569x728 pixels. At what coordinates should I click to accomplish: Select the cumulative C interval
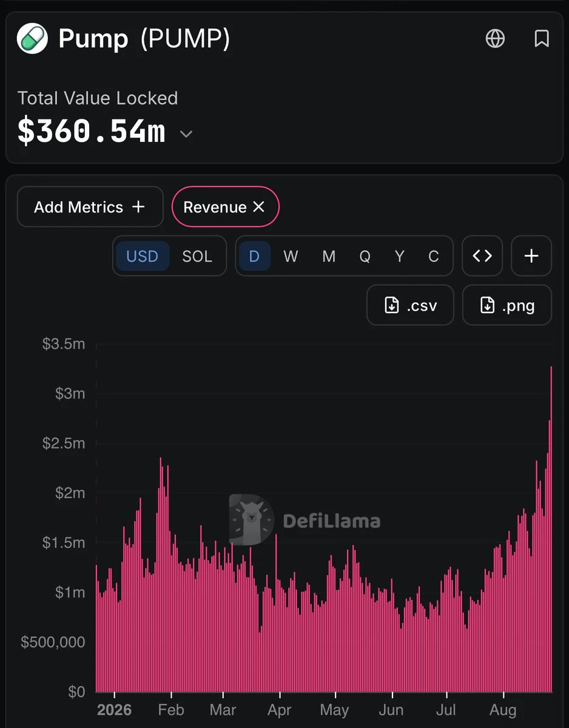click(433, 256)
